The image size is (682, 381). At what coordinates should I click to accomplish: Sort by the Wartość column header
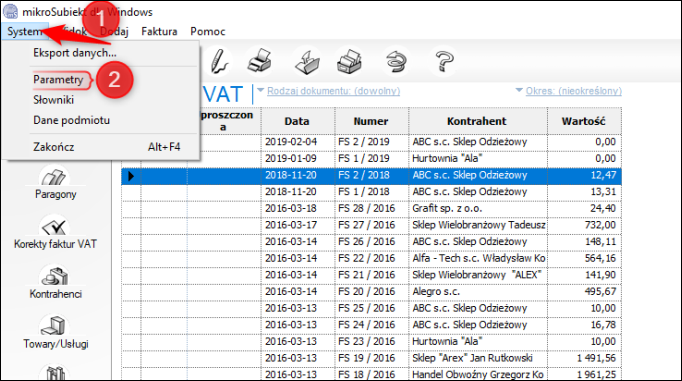tap(584, 121)
